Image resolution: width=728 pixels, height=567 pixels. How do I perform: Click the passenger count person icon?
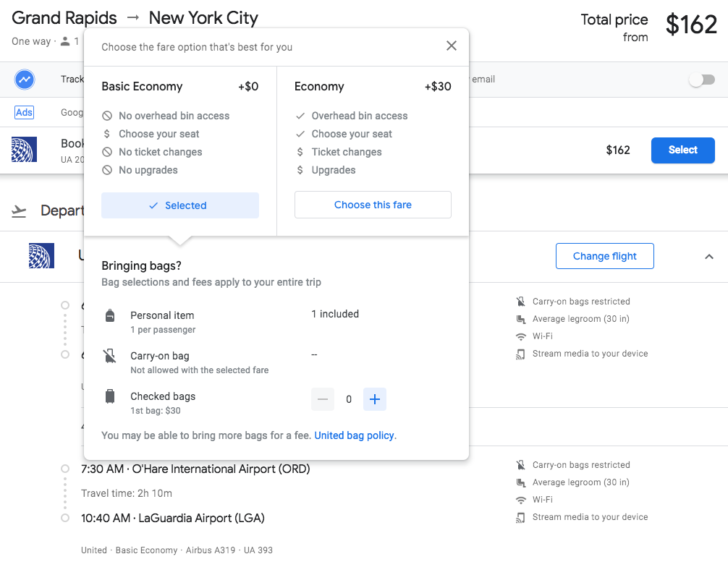[65, 41]
